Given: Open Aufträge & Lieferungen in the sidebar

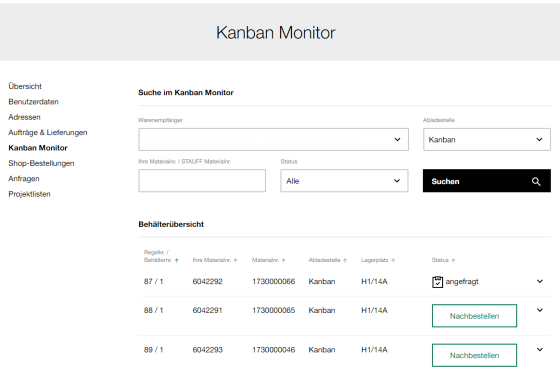Looking at the screenshot, I should point(48,133).
